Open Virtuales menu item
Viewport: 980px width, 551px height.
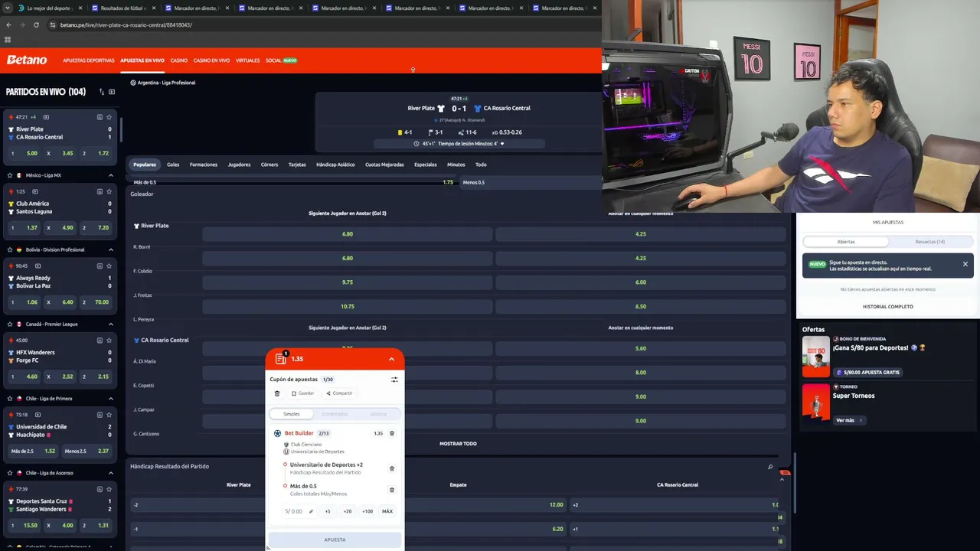tap(248, 60)
